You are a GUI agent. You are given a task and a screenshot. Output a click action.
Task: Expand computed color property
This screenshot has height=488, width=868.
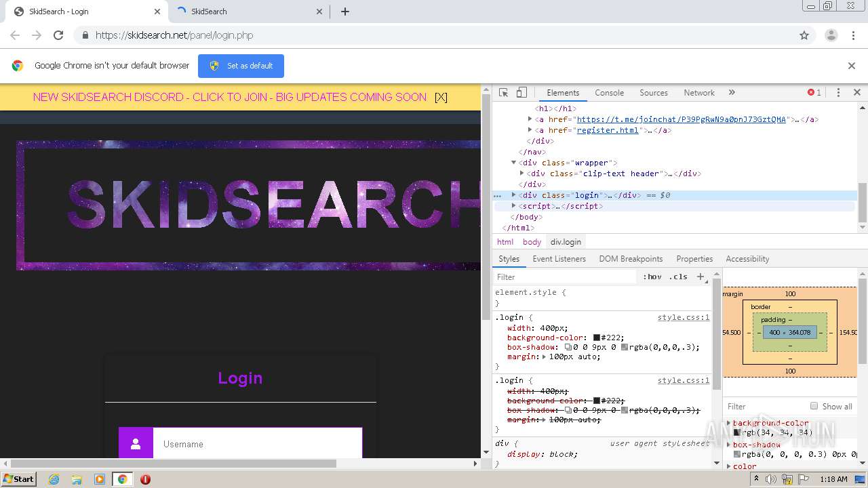(x=729, y=466)
